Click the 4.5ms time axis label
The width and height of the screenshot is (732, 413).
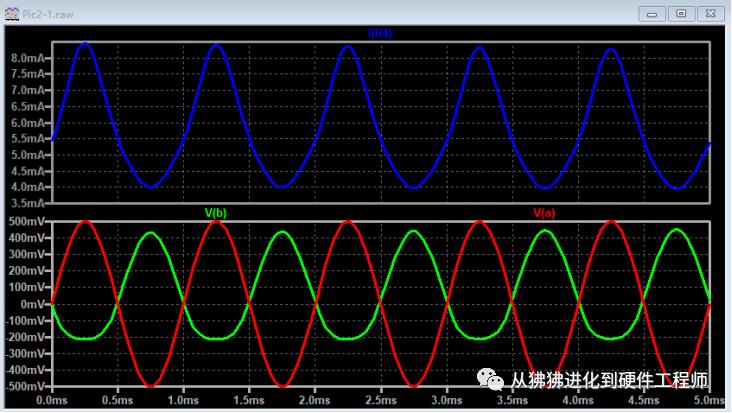(644, 400)
